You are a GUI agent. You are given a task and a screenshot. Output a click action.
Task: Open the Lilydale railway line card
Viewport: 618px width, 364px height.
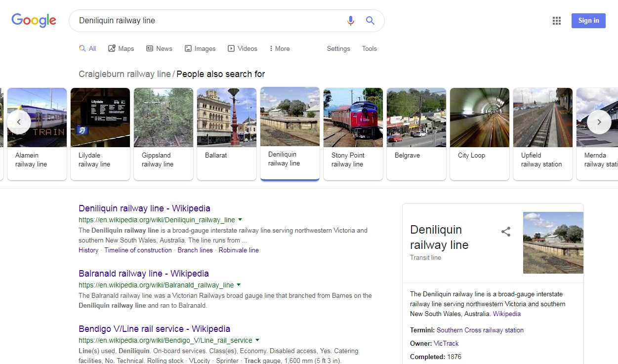point(100,134)
